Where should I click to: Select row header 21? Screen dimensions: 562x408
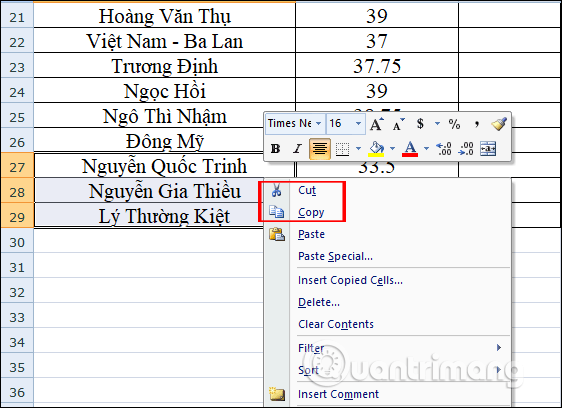(x=17, y=15)
